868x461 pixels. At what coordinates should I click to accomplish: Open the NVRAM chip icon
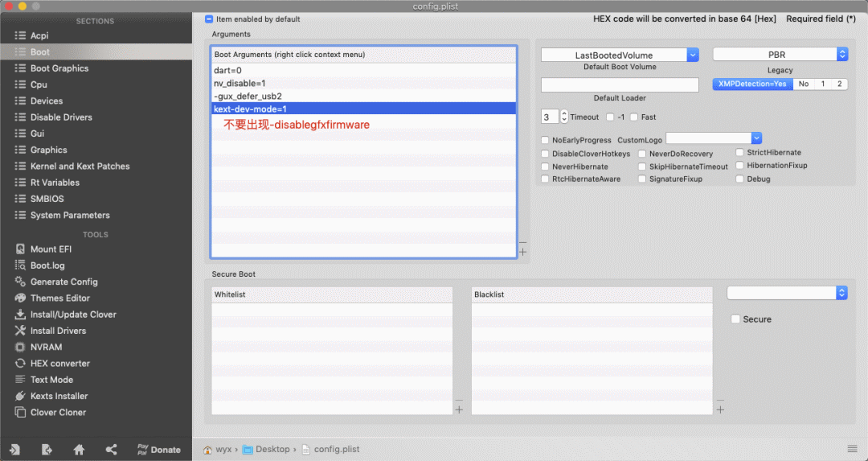click(x=20, y=347)
